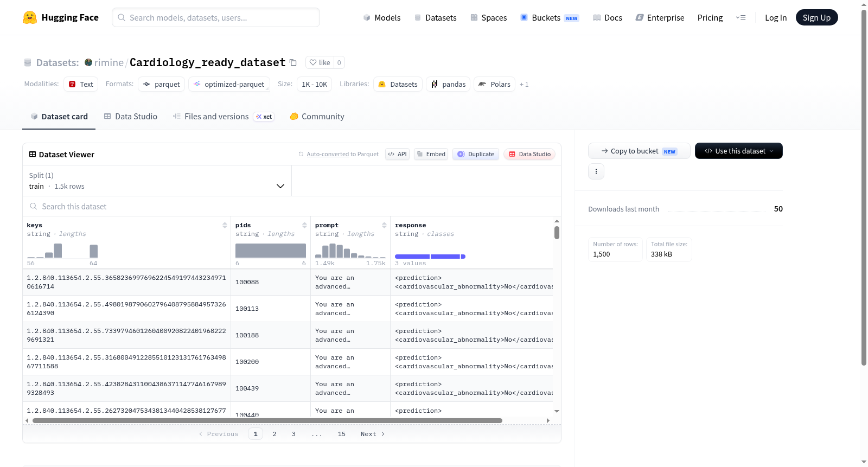Select the Text modality tag

coord(81,84)
